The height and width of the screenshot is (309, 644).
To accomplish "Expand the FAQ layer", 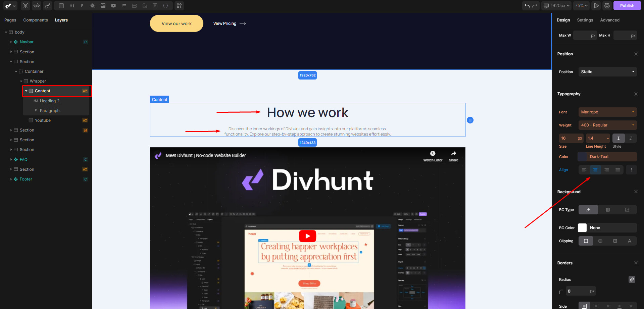I will point(11,160).
